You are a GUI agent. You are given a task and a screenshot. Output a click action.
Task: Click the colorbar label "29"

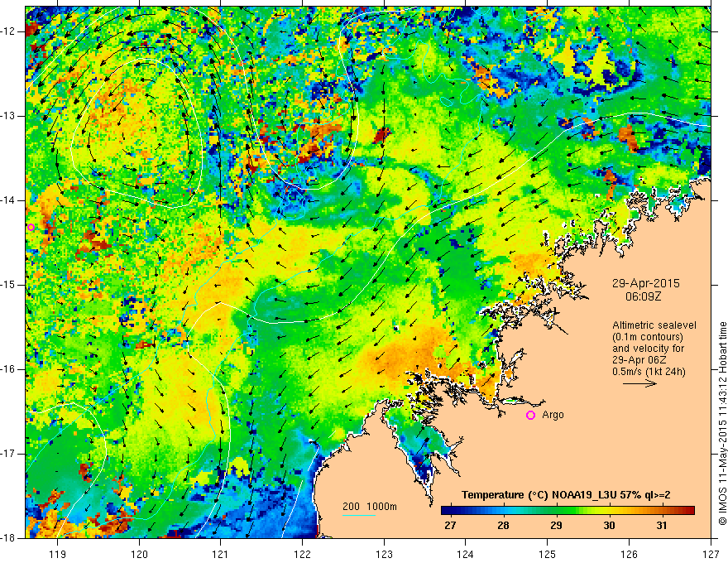coord(556,526)
